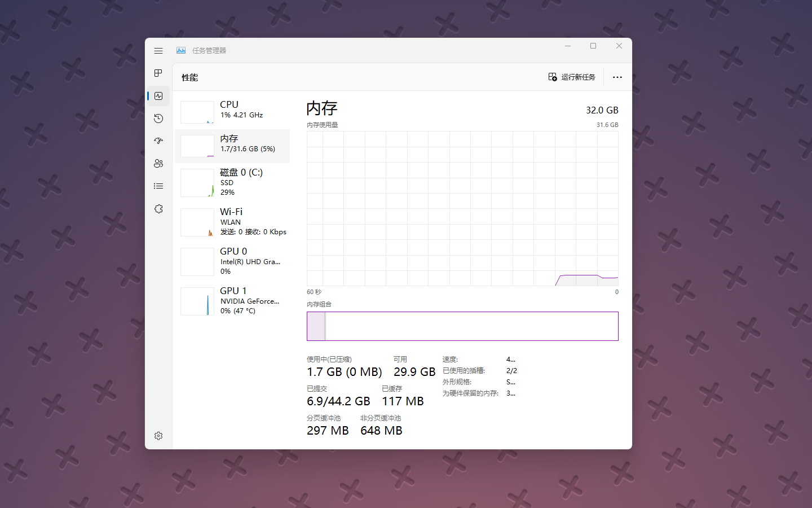Open the App history icon

(x=158, y=119)
